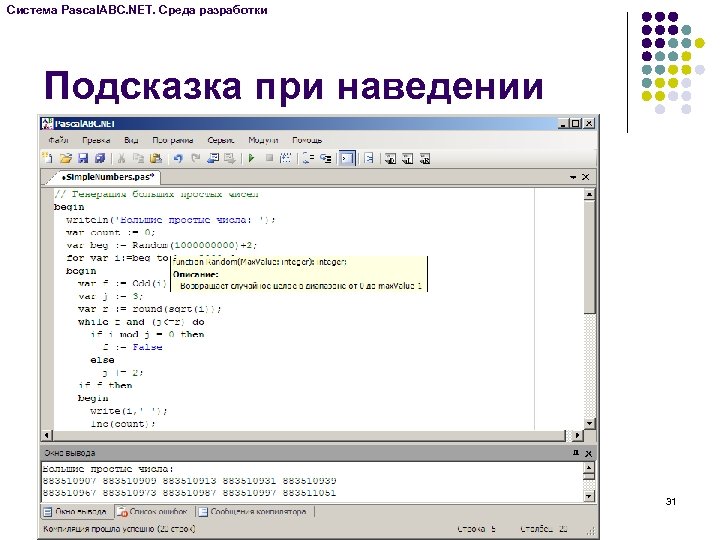Image resolution: width=720 pixels, height=540 pixels.
Task: Open the Файл menu
Action: 58,140
